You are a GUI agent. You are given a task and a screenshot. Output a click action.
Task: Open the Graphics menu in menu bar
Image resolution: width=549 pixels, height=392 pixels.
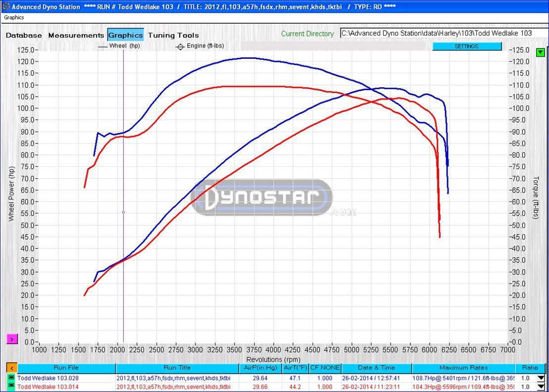coord(14,17)
